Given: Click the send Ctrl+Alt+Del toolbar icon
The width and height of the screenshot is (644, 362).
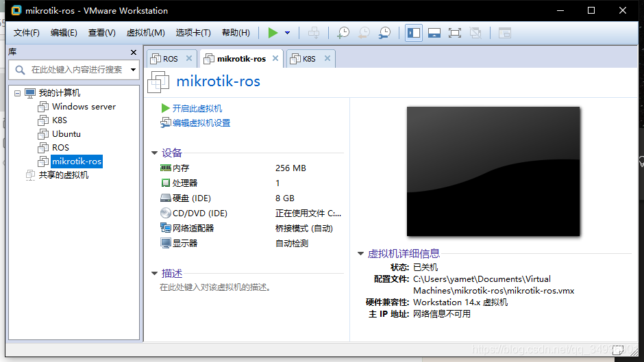Looking at the screenshot, I should 314,33.
